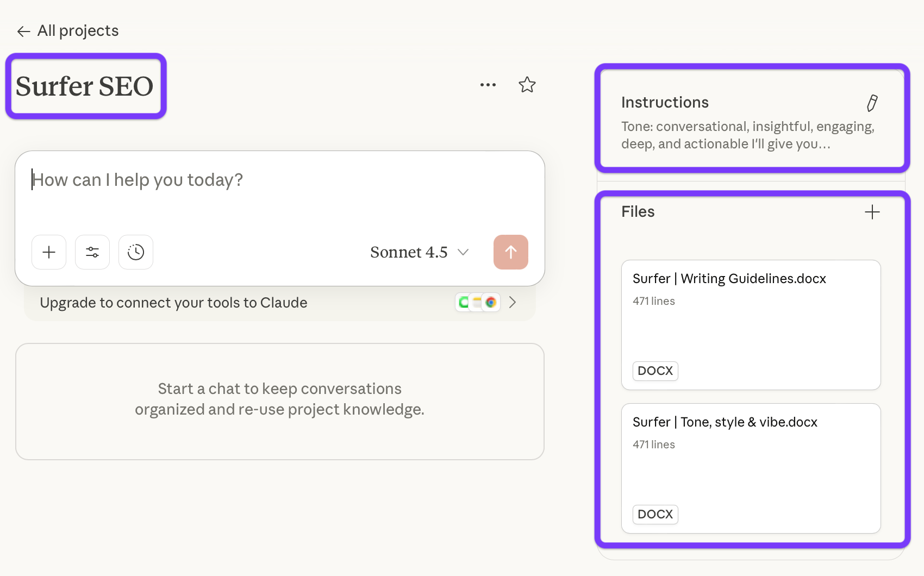Expand the connect tools chevron arrow
The width and height of the screenshot is (924, 576).
(513, 303)
